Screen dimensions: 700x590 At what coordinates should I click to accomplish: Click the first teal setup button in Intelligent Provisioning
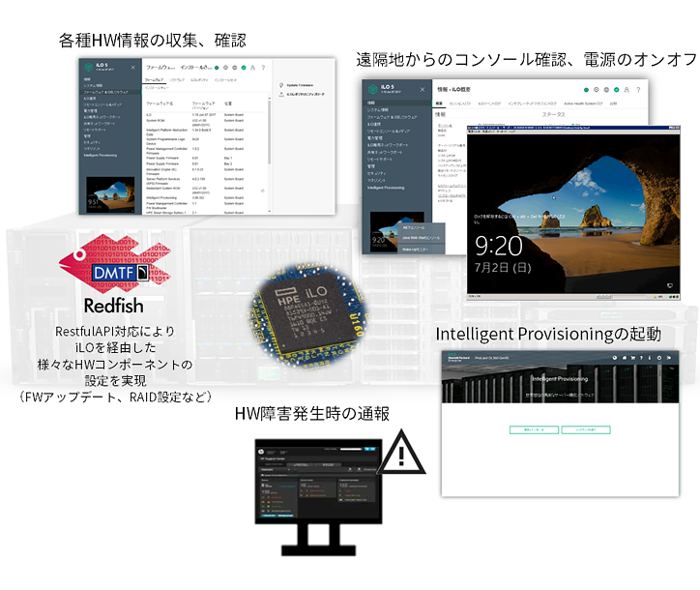click(x=534, y=429)
